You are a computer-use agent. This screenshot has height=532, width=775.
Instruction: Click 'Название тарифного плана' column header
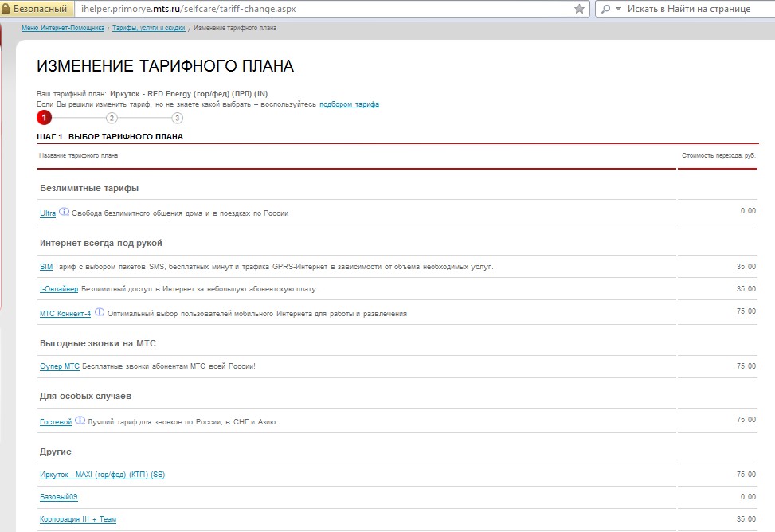coord(79,155)
